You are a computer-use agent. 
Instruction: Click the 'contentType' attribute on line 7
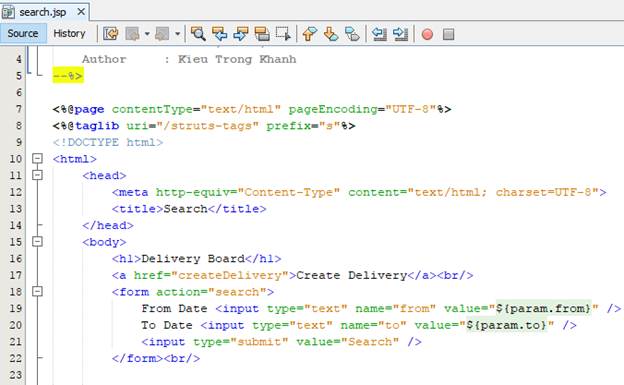click(152, 109)
